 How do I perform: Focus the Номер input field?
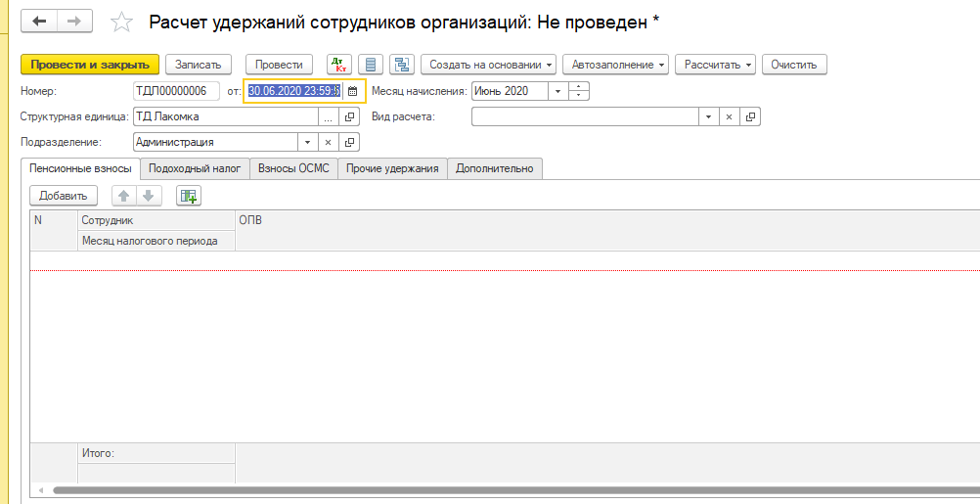[x=176, y=91]
